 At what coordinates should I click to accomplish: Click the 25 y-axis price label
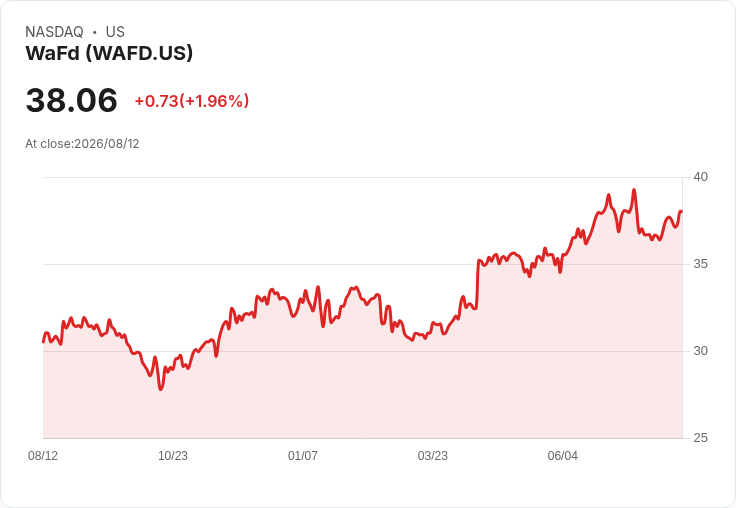click(x=700, y=438)
